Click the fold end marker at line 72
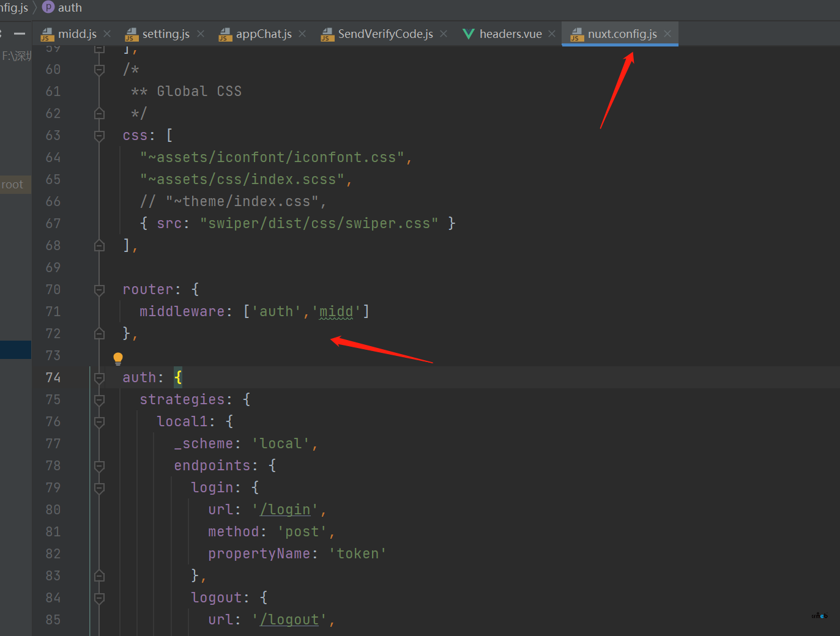This screenshot has width=840, height=636. pos(99,334)
